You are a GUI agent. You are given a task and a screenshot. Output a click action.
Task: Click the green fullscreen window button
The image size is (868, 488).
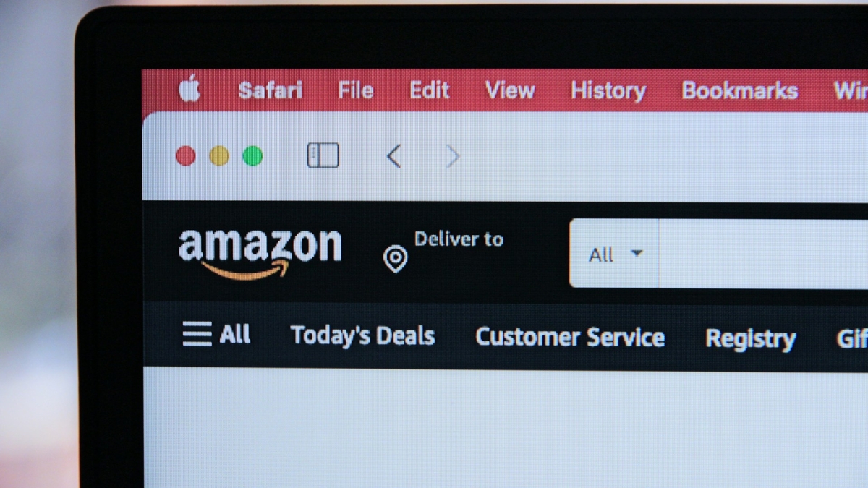point(252,155)
